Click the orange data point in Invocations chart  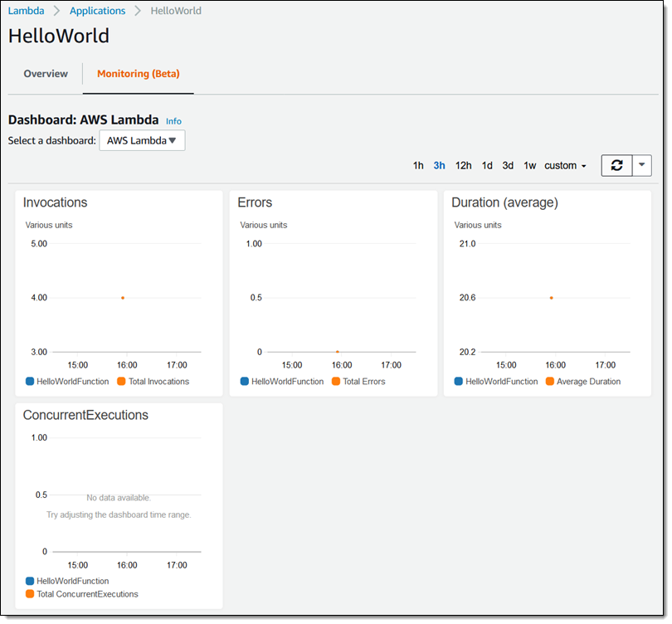123,298
